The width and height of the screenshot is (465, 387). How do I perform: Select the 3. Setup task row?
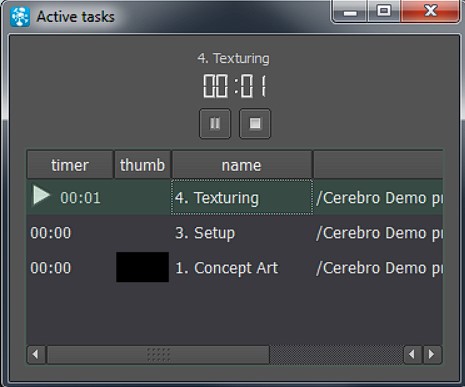[x=235, y=233]
